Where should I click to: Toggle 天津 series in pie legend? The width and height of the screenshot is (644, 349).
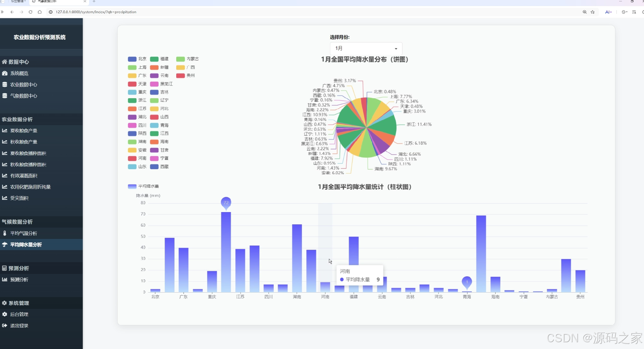(137, 84)
